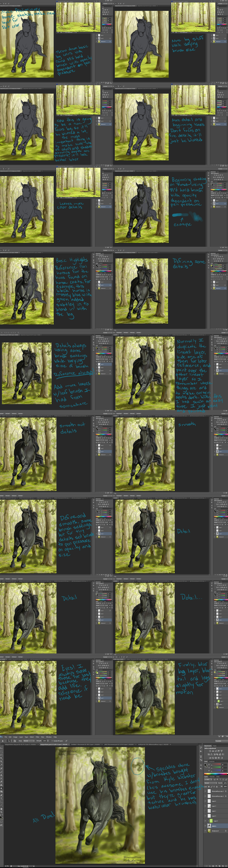Select the Hand tool in the final screenshot
This screenshot has width=228, height=868.
pos(1,809)
